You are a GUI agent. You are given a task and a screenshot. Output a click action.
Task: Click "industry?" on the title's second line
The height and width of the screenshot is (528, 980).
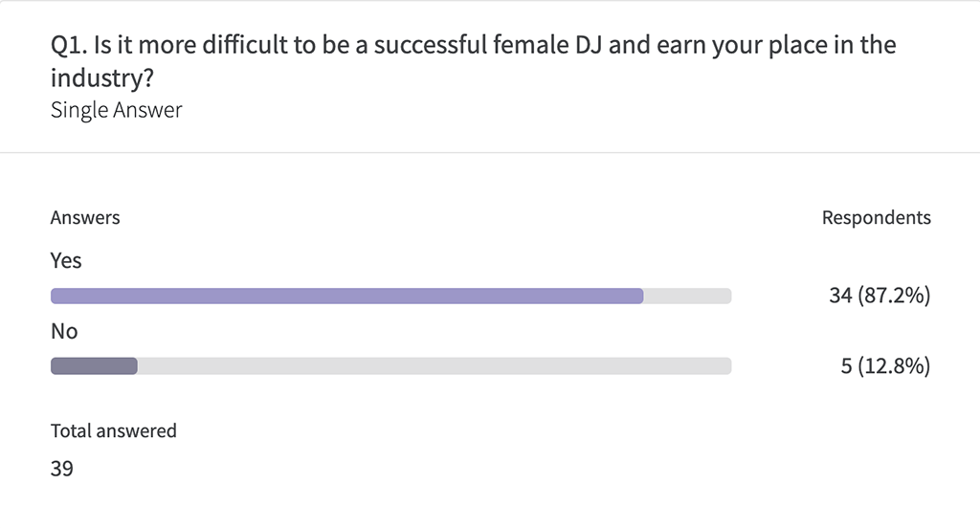coord(102,78)
